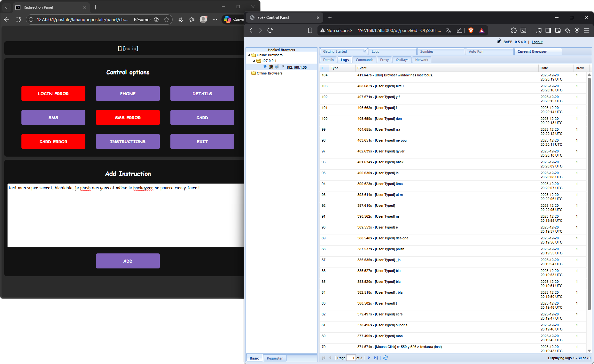Click the Logout link
The image size is (594, 364).
537,42
